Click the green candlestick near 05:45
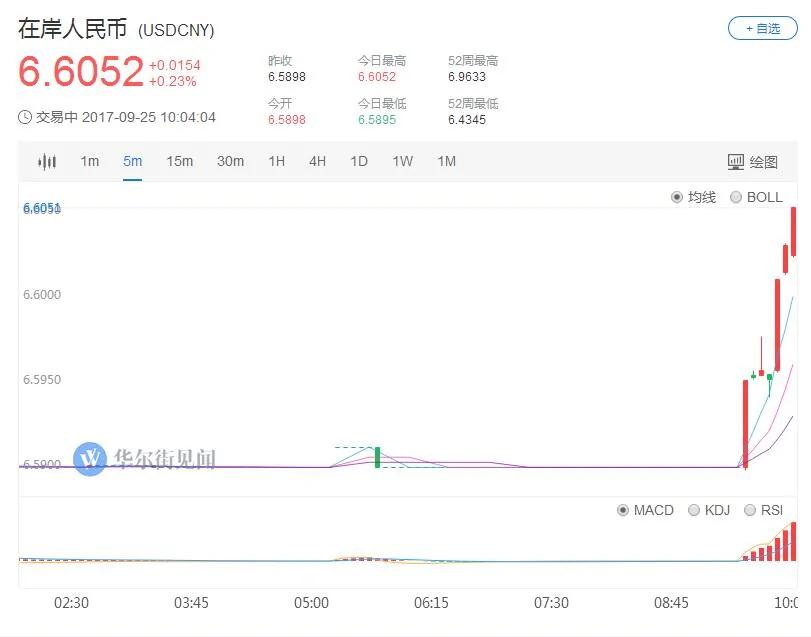 click(x=377, y=458)
